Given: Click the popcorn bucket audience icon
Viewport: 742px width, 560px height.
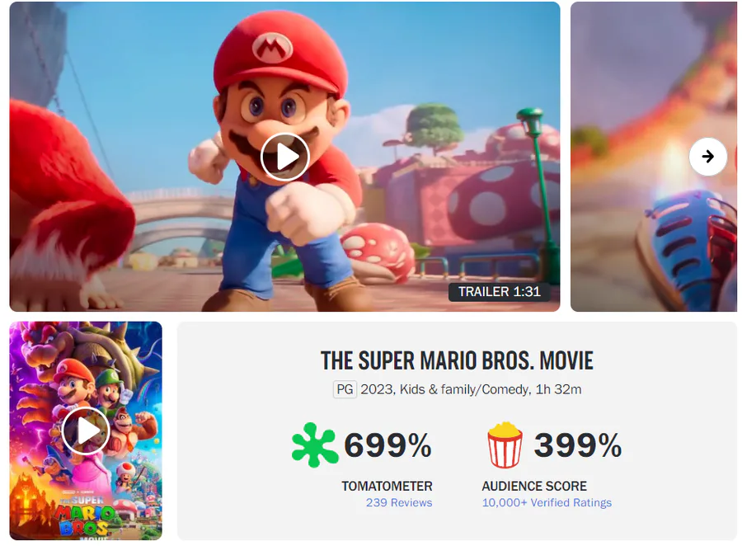Looking at the screenshot, I should tap(505, 445).
